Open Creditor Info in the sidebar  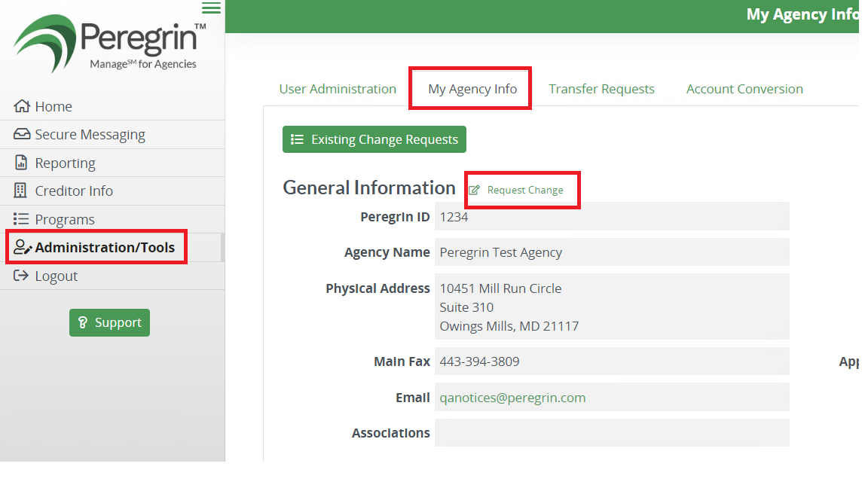tap(112, 191)
